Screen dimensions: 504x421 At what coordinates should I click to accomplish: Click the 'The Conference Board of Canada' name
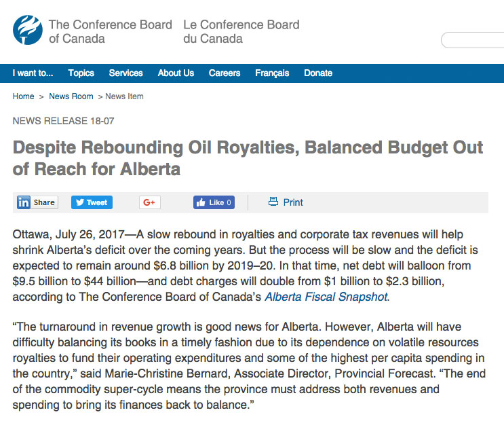point(111,31)
